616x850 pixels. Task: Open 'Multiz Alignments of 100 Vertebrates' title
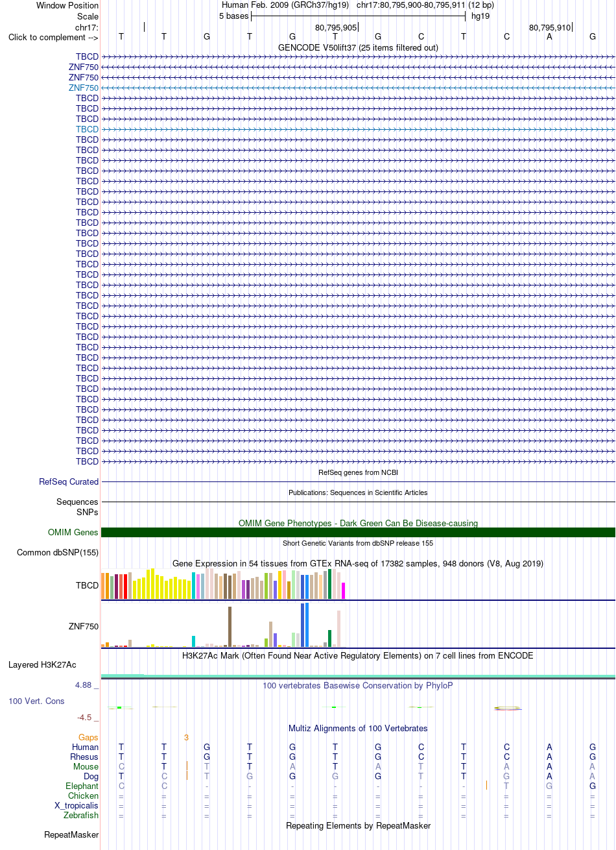(358, 729)
